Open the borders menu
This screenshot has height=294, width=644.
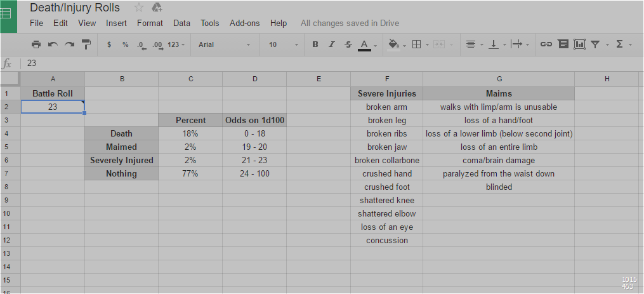(x=416, y=44)
